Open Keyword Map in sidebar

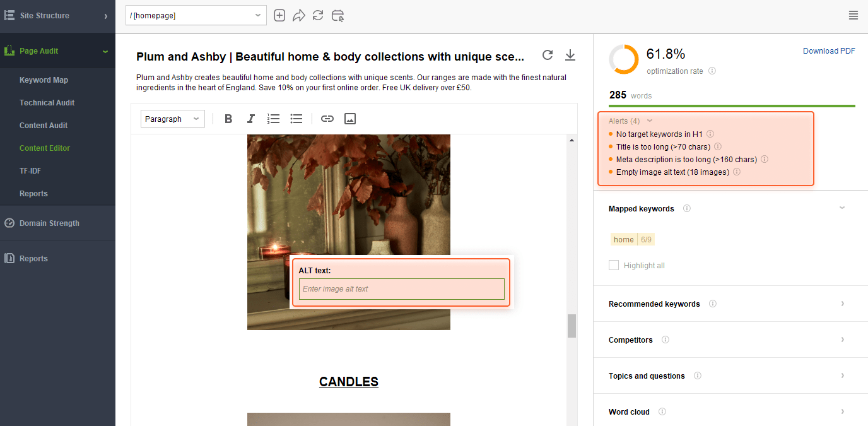click(44, 80)
